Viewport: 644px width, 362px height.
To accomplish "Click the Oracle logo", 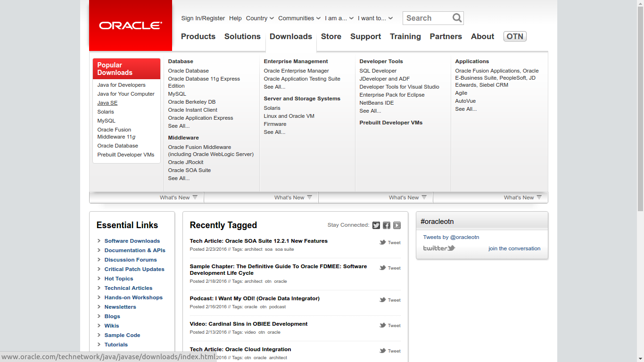I will click(x=131, y=25).
